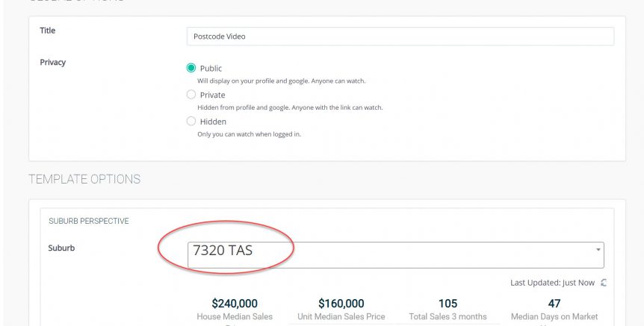Click the $240,000 house median sales figure
The width and height of the screenshot is (644, 326).
(x=235, y=304)
